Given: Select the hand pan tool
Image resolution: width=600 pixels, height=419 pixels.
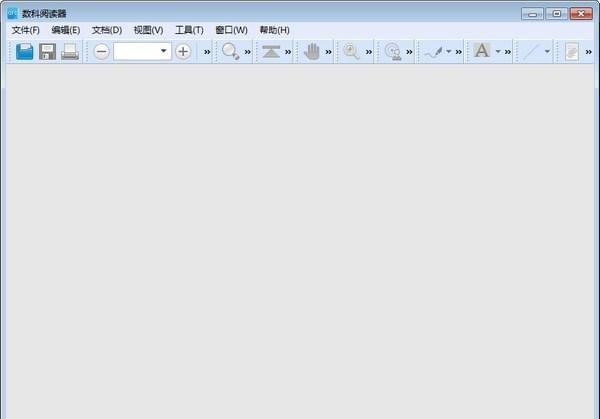Looking at the screenshot, I should click(x=312, y=51).
